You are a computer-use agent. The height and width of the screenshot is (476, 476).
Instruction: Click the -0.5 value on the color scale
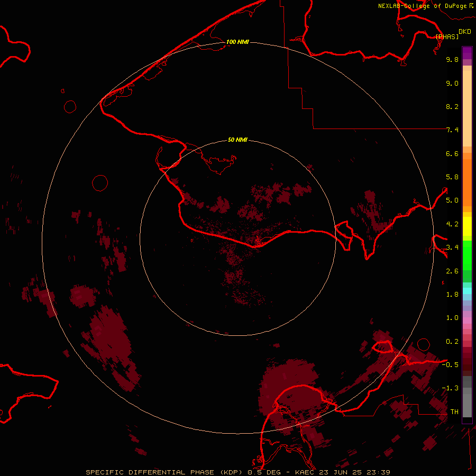coord(450,365)
